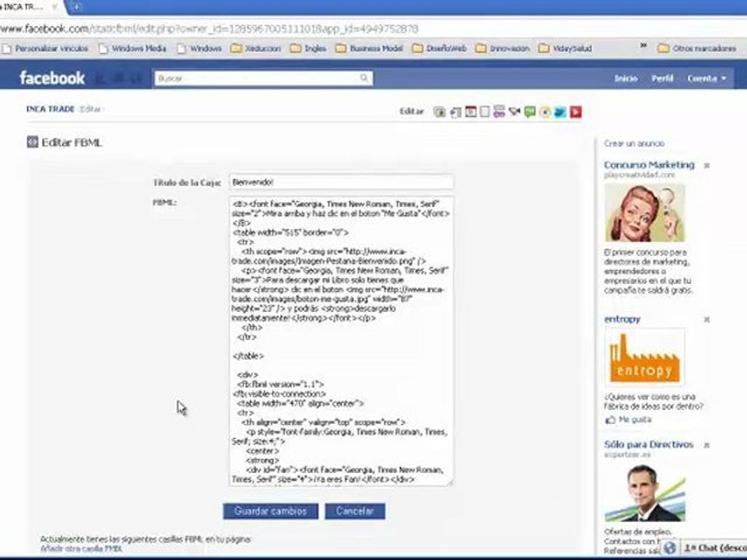Go to Inicio in Facebook header
The height and width of the screenshot is (560, 747).
[626, 78]
